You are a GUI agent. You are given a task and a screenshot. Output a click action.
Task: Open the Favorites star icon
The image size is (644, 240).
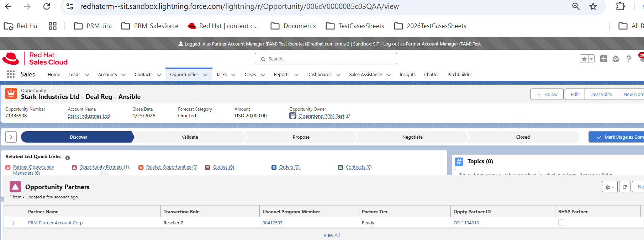point(584,59)
